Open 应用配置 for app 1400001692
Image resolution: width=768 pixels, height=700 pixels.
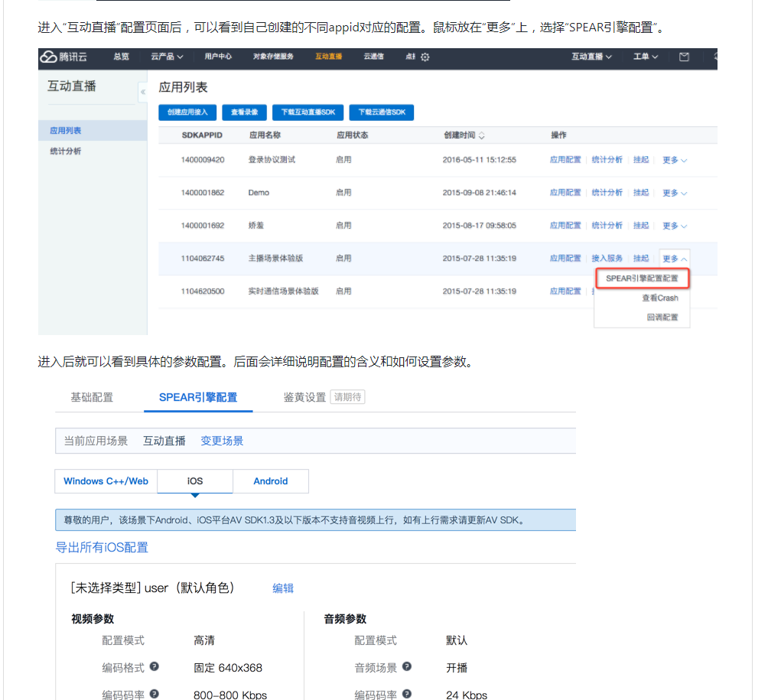(x=565, y=226)
